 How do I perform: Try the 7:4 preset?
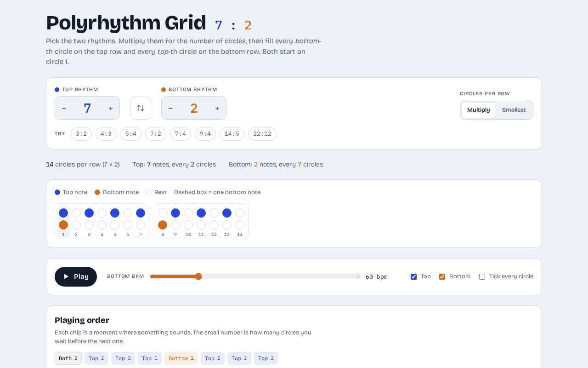(x=181, y=134)
